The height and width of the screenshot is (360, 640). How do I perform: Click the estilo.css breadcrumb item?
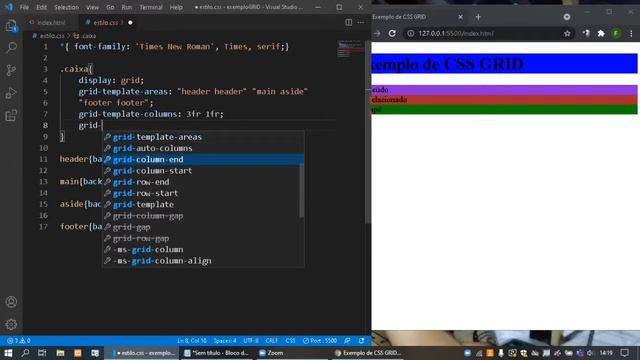point(49,36)
